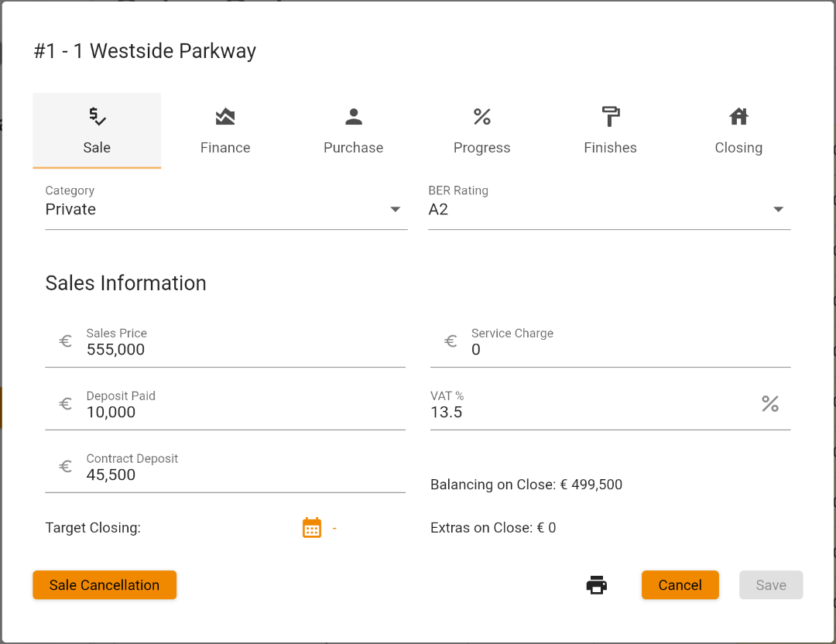
Task: Click the Cancel button
Action: point(680,585)
